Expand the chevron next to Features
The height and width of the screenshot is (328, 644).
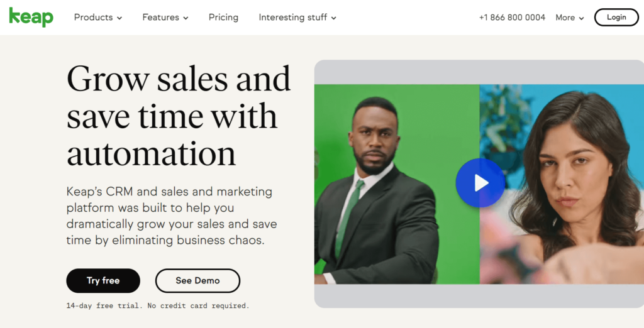pos(186,18)
